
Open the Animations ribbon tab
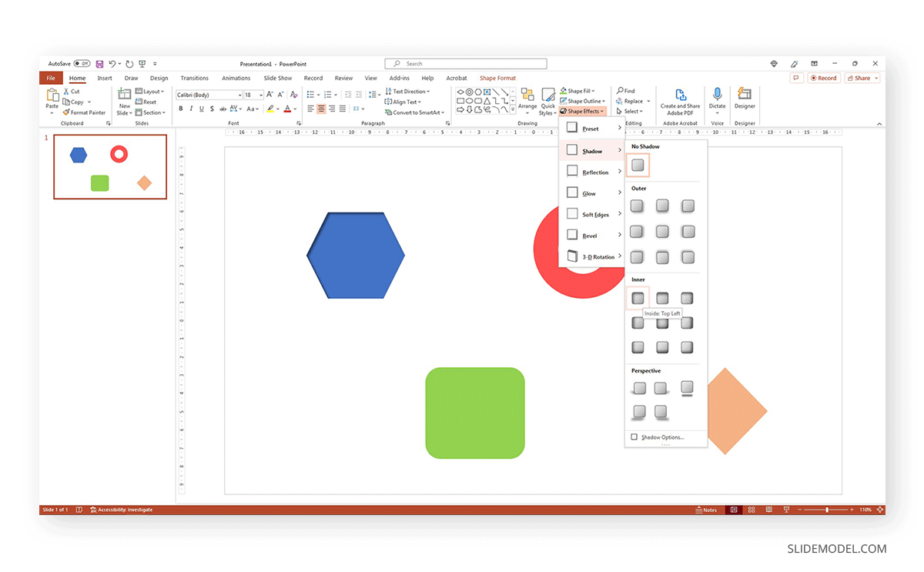236,78
